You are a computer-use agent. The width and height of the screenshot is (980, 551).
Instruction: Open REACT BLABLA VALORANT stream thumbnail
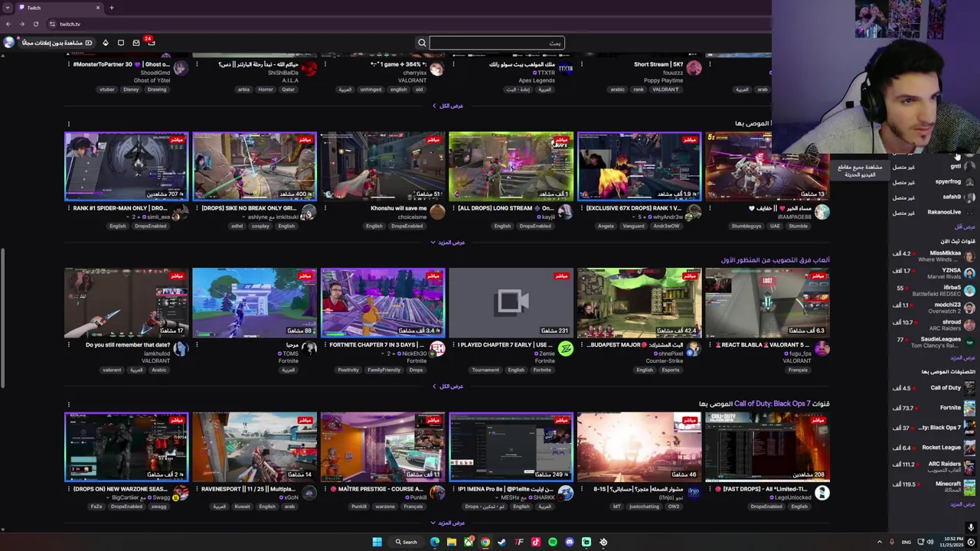[768, 303]
